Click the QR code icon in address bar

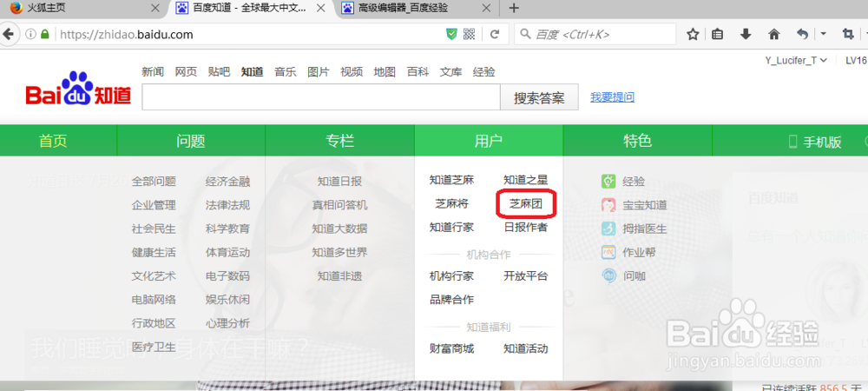coord(470,35)
